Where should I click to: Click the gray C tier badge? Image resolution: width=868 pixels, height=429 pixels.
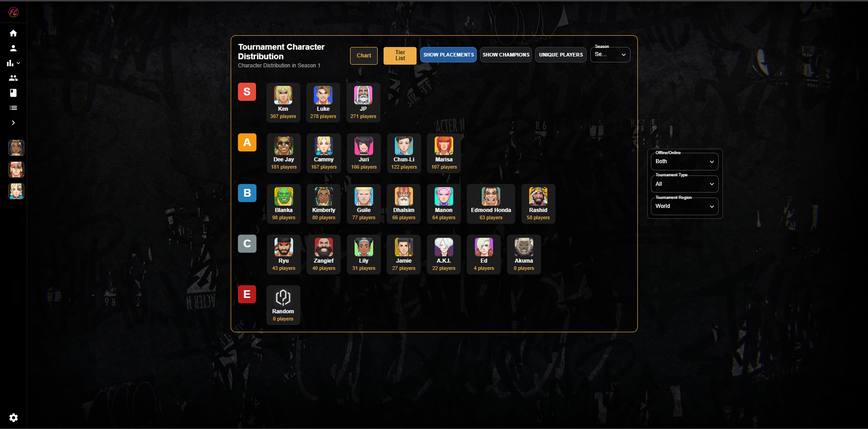pyautogui.click(x=247, y=244)
